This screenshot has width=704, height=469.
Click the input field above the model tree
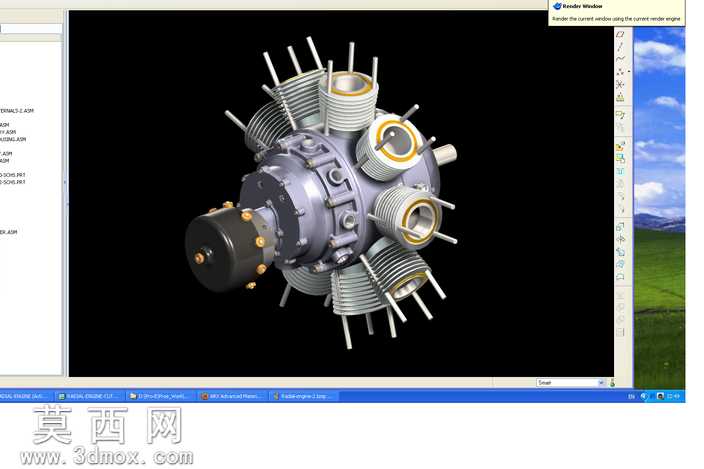pos(31,29)
